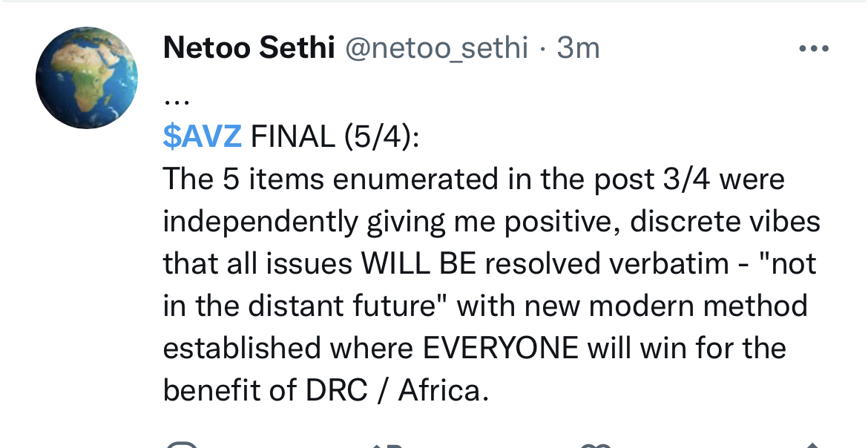Click the @netoo_sethi handle

tap(437, 49)
